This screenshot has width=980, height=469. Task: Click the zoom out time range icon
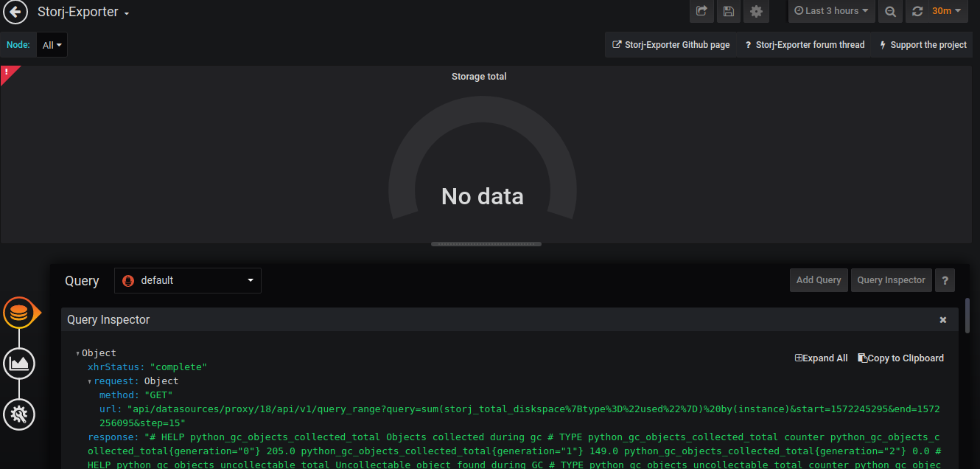click(x=890, y=11)
